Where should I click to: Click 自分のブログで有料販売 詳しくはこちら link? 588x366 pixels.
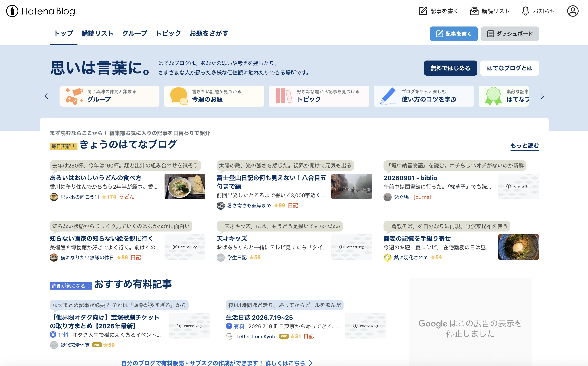(217, 363)
